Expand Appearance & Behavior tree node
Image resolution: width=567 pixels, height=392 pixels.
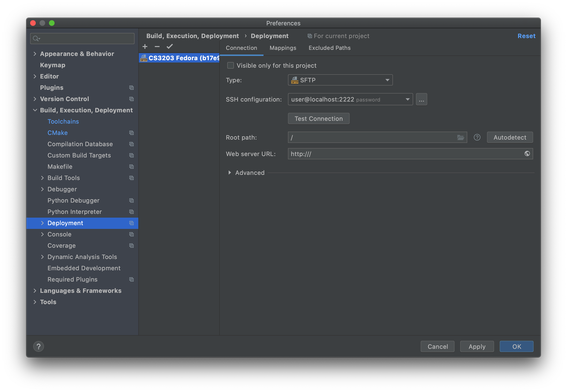coord(35,54)
